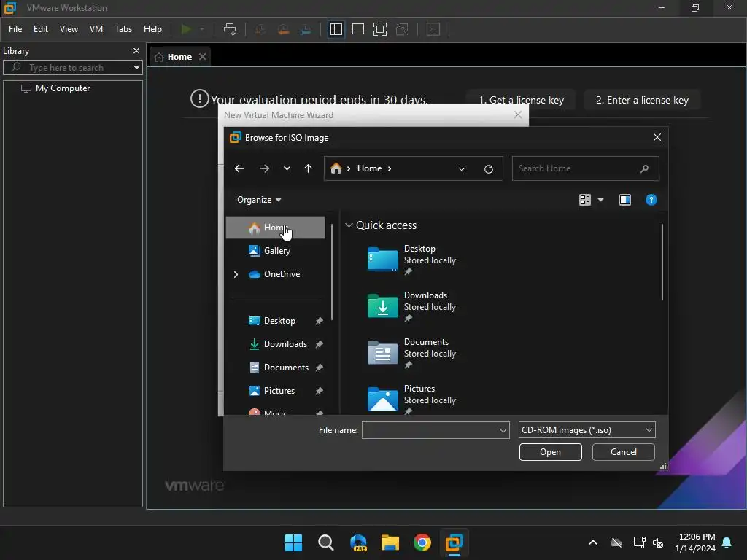Click Enter a license key button
Image resolution: width=747 pixels, height=560 pixels.
[x=642, y=100]
